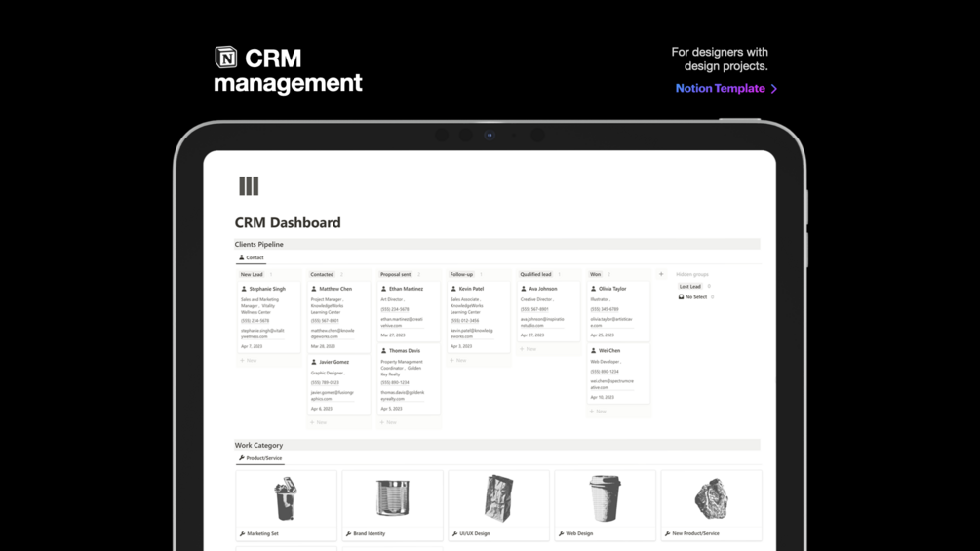Click the person icon on Thomas Davis's card

[384, 350]
